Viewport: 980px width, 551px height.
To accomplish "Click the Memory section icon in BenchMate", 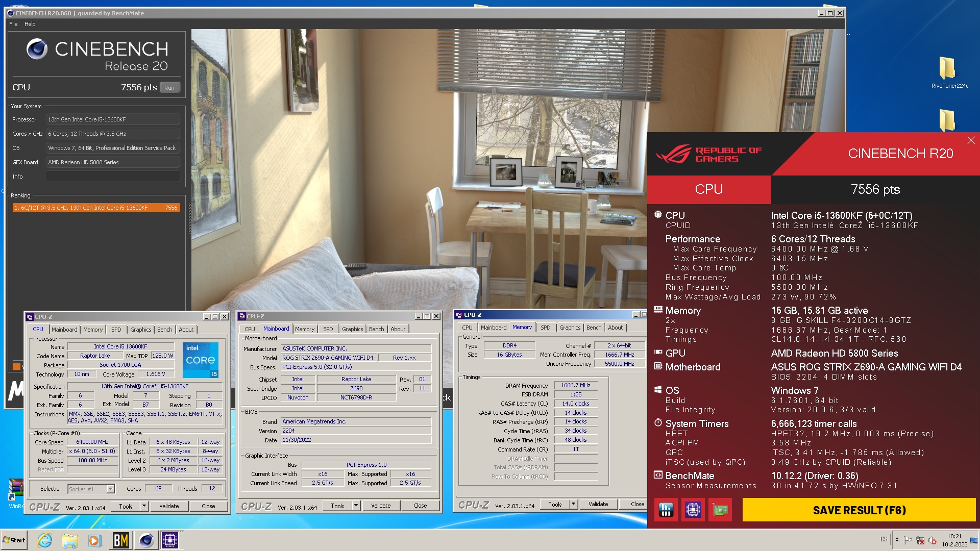I will pyautogui.click(x=658, y=309).
